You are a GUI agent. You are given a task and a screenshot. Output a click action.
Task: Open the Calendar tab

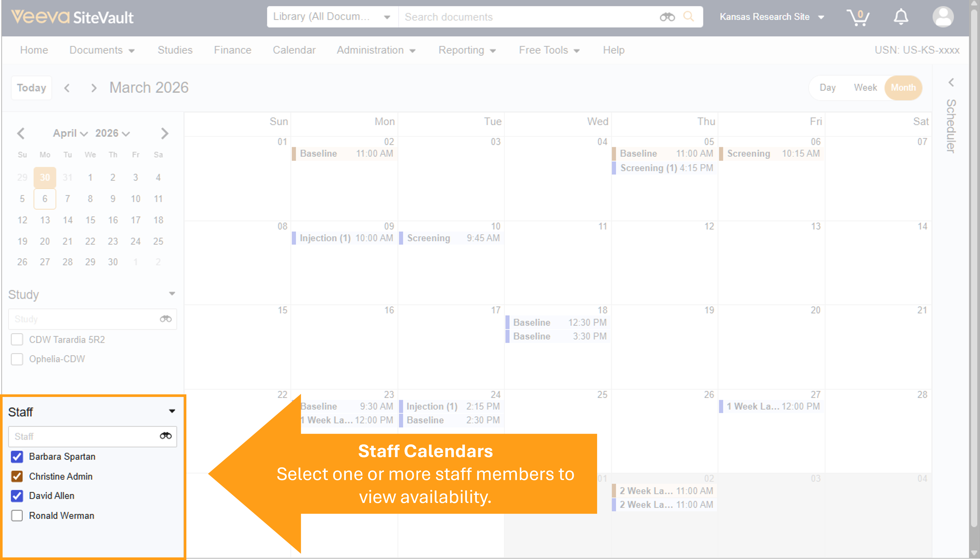(294, 50)
